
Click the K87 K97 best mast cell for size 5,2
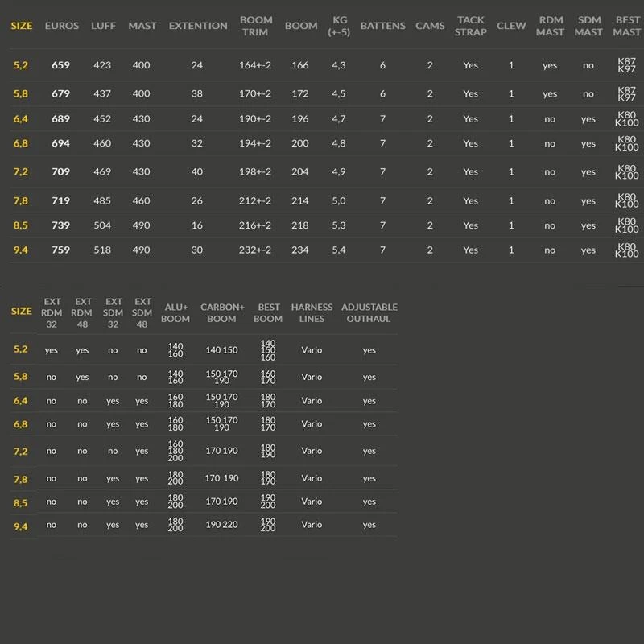pyautogui.click(x=626, y=65)
